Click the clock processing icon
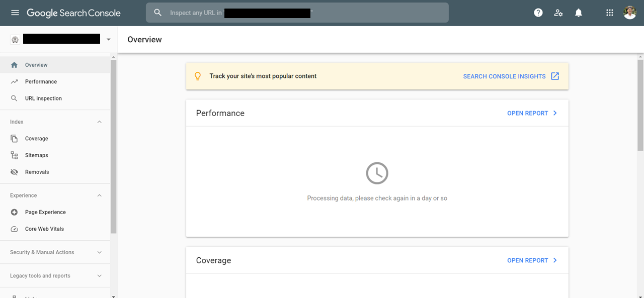Image resolution: width=644 pixels, height=298 pixels. click(377, 173)
